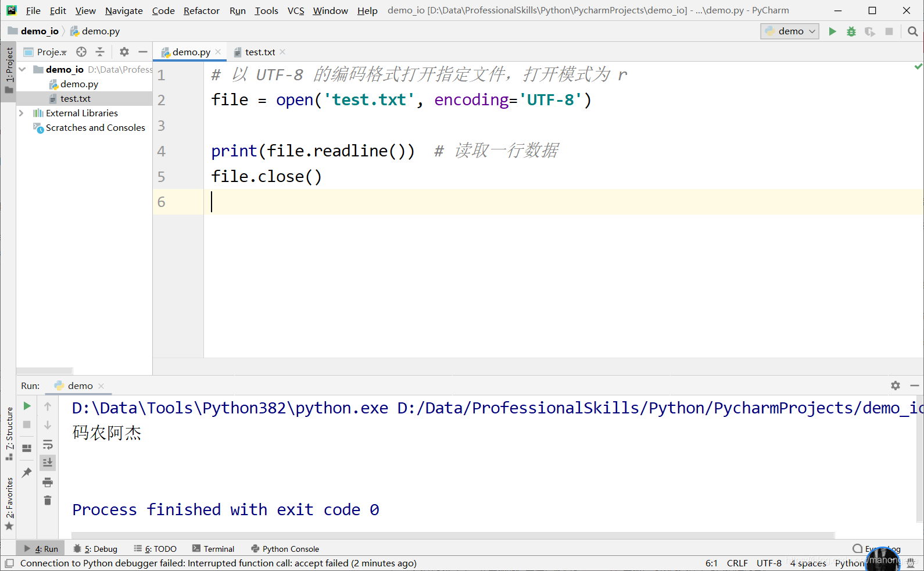Click the green inspection checkmark in editor

pyautogui.click(x=918, y=67)
